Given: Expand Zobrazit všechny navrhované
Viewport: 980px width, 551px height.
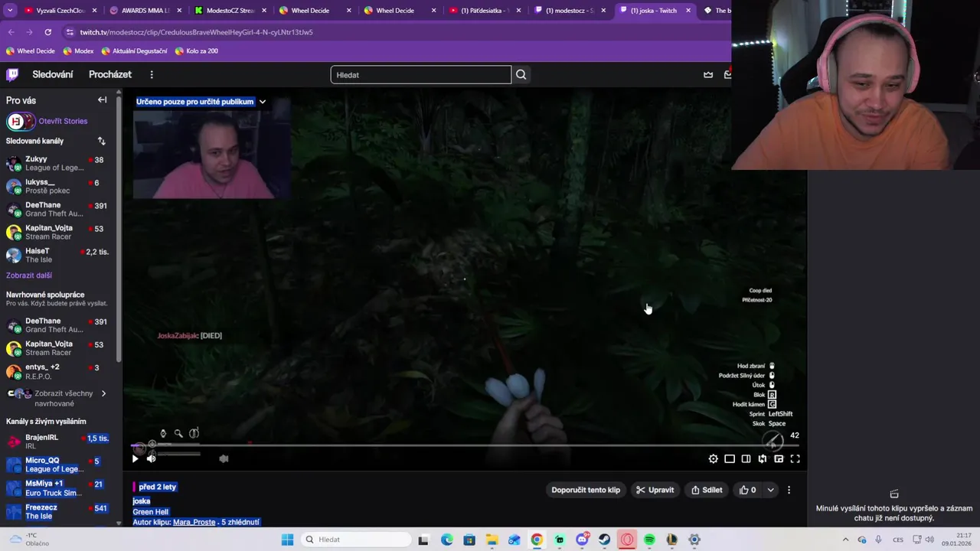Looking at the screenshot, I should [x=60, y=398].
